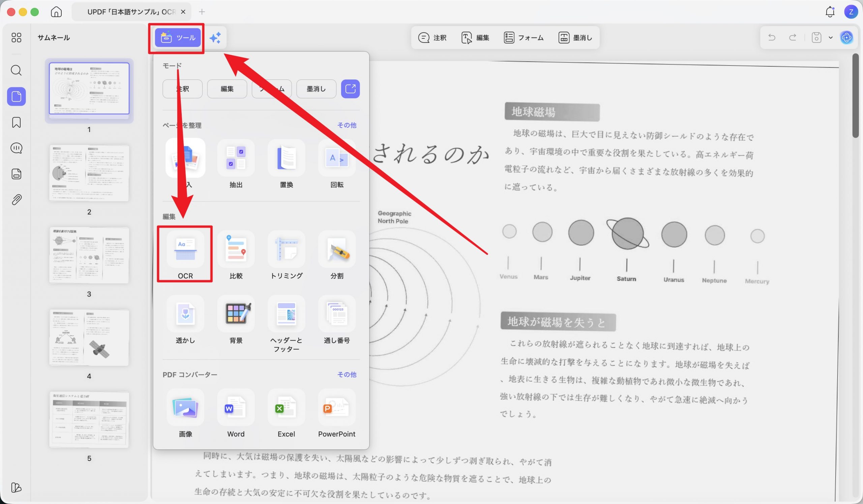
Task: Open the form fields sidebar icon
Action: [16, 174]
